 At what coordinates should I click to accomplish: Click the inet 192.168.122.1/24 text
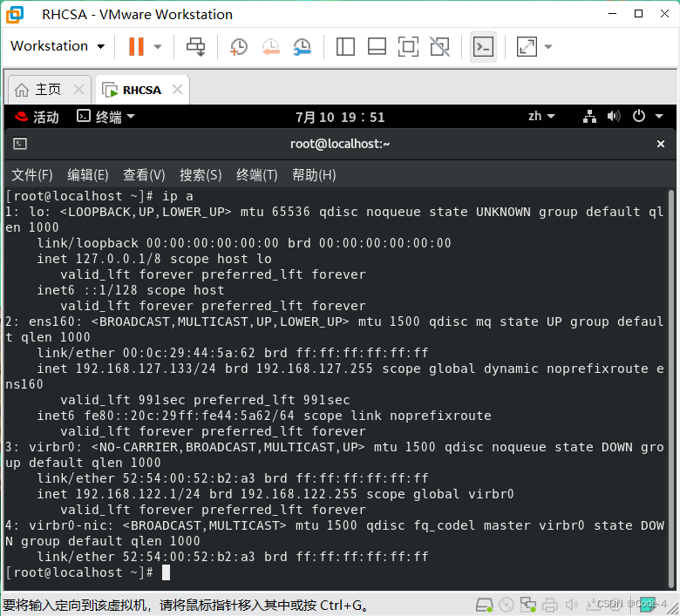(119, 494)
